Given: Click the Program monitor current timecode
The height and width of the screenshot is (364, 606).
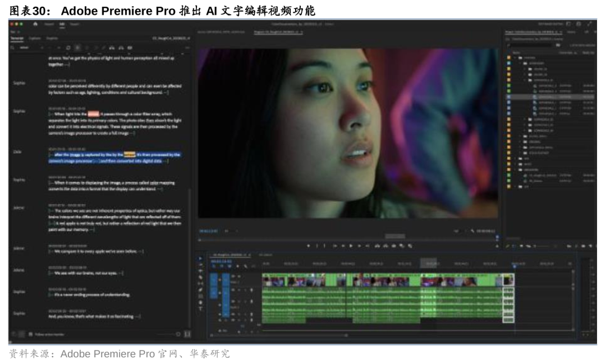Looking at the screenshot, I should (x=208, y=231).
